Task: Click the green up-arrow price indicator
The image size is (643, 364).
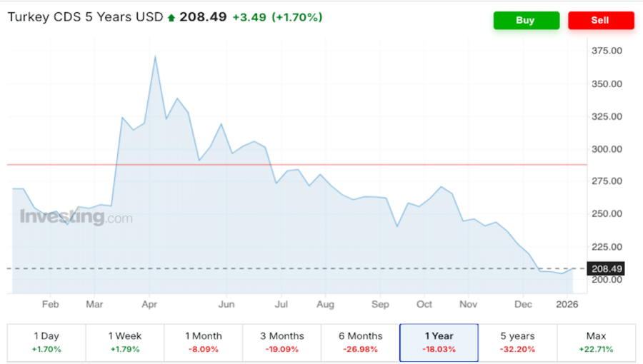Action: pyautogui.click(x=171, y=18)
